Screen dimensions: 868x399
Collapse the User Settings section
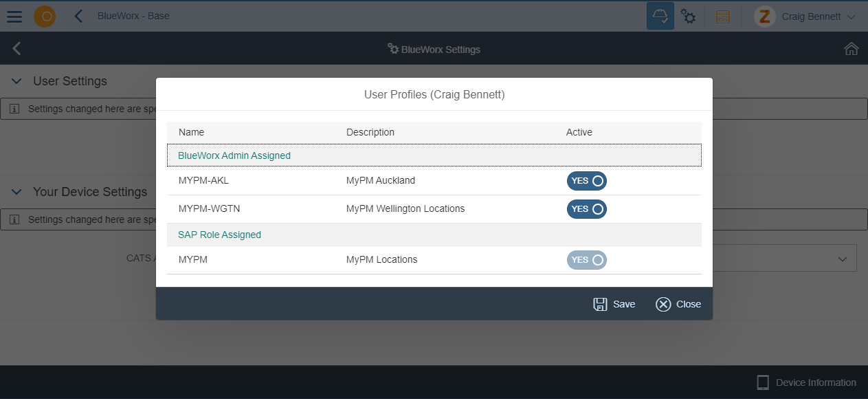click(16, 81)
